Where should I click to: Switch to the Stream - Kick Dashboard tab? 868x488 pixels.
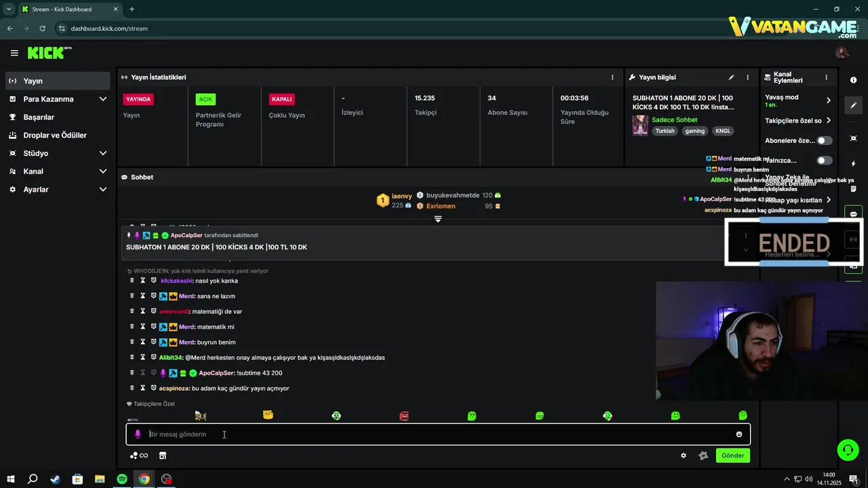click(69, 9)
